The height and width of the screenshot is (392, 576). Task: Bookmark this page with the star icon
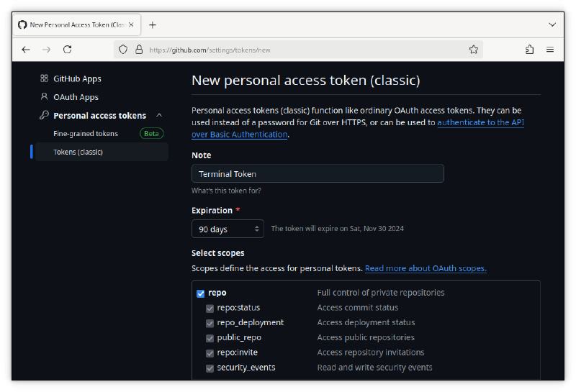pyautogui.click(x=474, y=50)
